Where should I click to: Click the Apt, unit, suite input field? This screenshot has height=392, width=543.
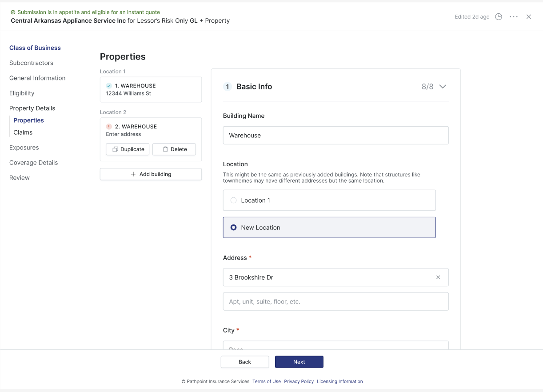click(x=335, y=301)
